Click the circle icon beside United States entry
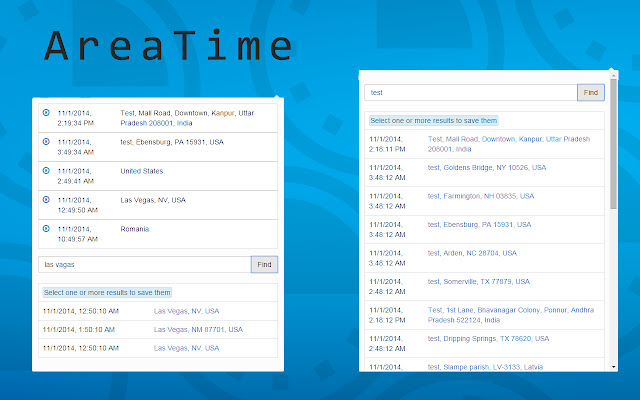The image size is (640, 400). (x=46, y=170)
